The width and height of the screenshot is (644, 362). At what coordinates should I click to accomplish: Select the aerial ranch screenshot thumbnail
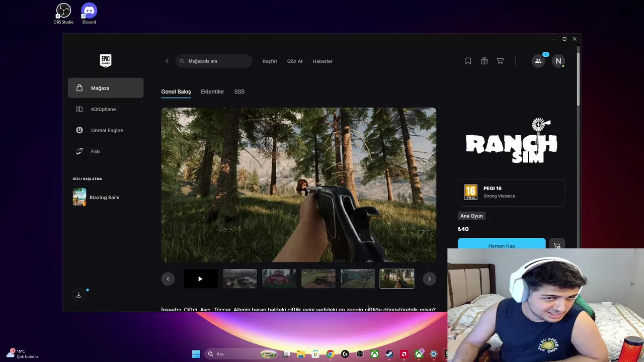[x=240, y=279]
